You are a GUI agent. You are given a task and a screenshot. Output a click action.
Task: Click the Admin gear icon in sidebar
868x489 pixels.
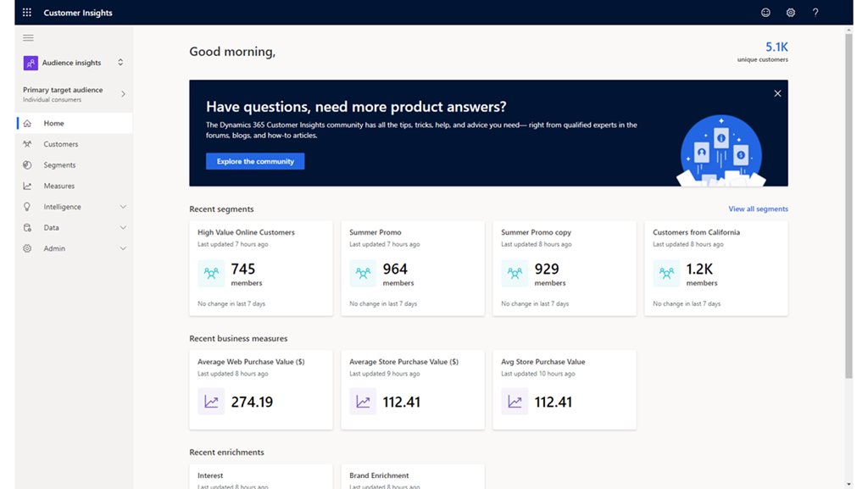27,248
